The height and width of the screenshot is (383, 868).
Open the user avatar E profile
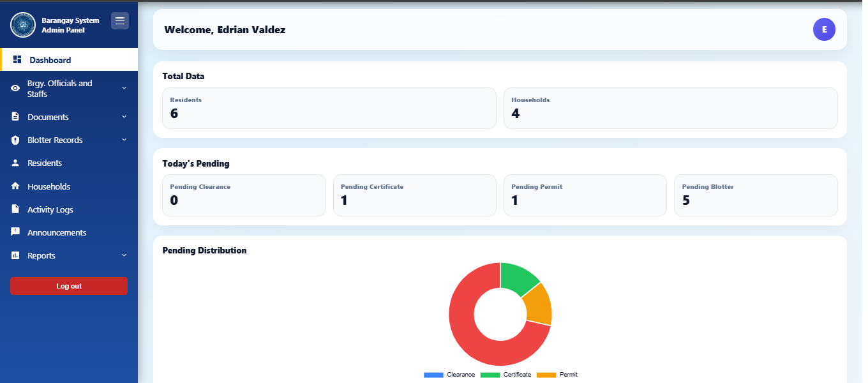(x=824, y=29)
